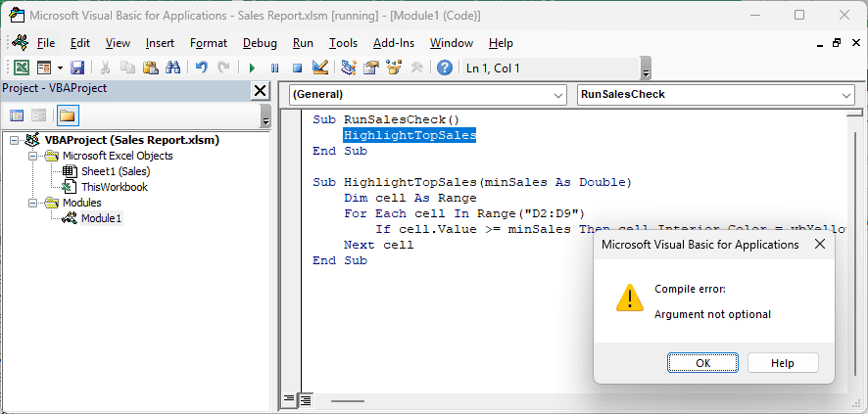Collapse the Microsoft Excel Objects folder
This screenshot has width=868, height=414.
point(32,156)
